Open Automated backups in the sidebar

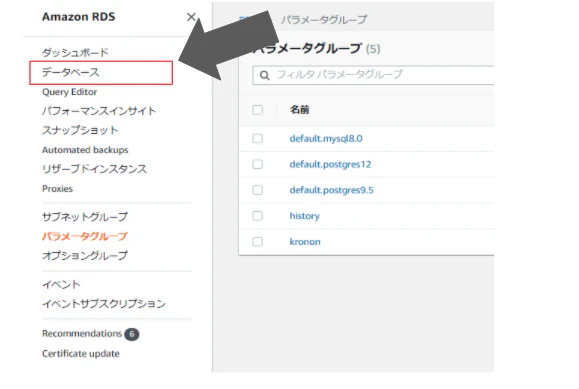point(85,150)
